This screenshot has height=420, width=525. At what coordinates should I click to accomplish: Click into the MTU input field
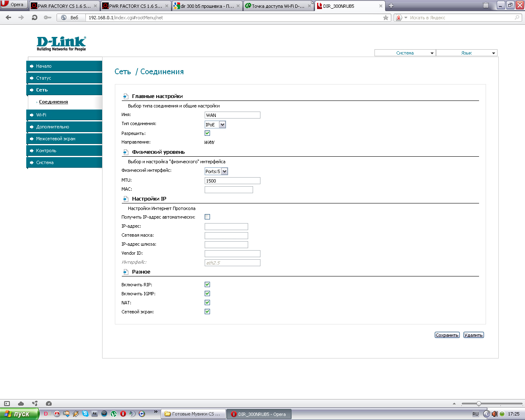tap(232, 181)
